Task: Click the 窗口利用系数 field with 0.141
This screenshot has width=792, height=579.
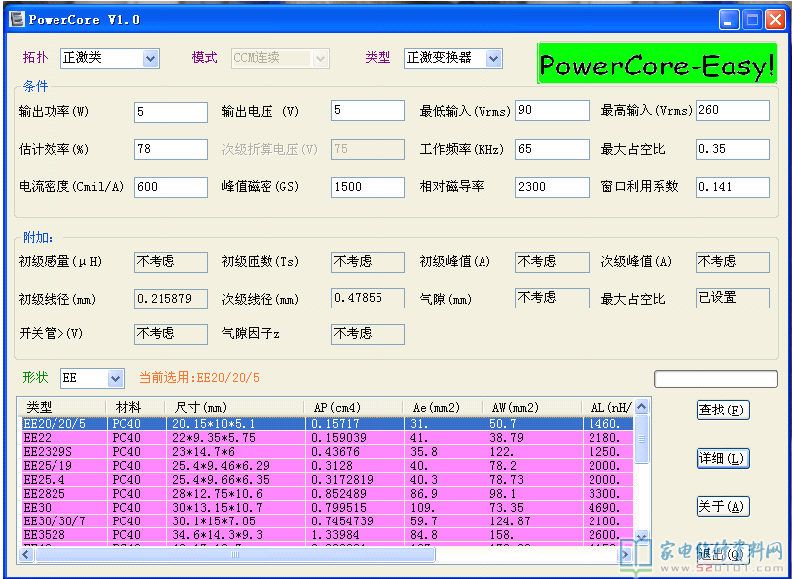Action: (733, 187)
